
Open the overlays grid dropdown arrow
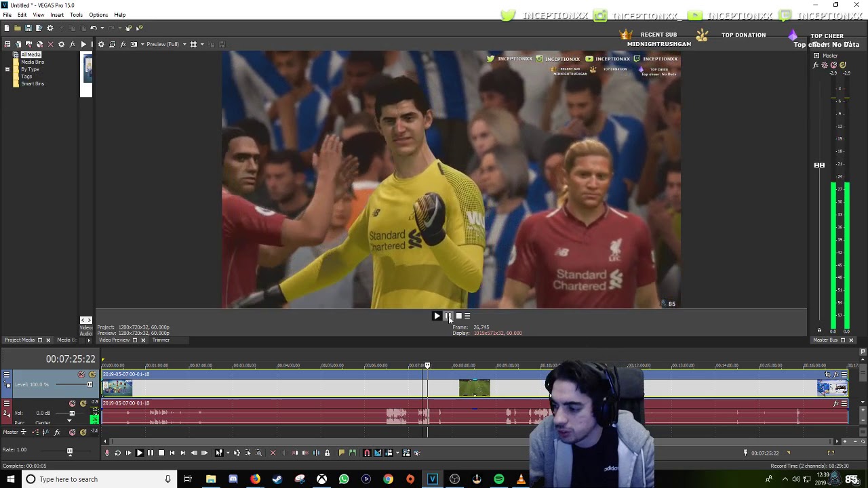201,44
